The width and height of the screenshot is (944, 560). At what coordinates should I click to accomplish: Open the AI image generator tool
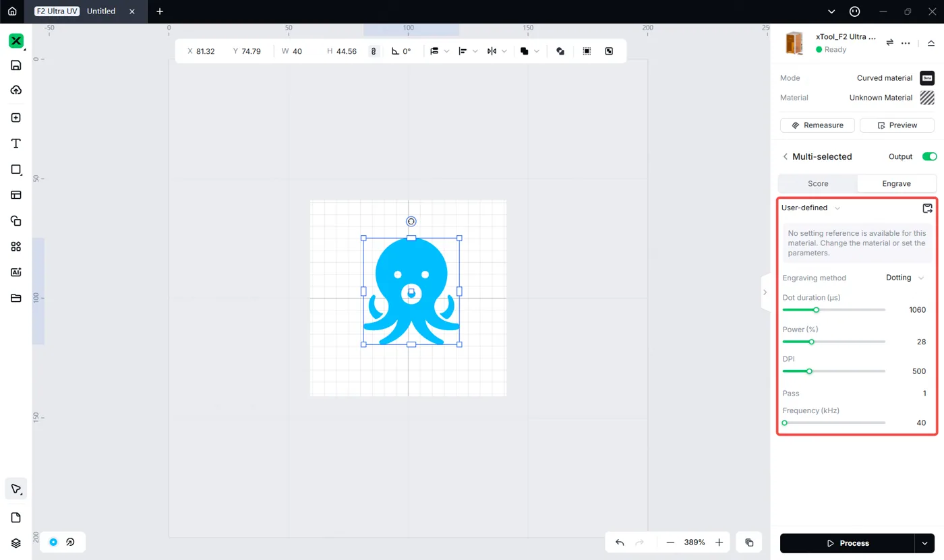pos(16,272)
